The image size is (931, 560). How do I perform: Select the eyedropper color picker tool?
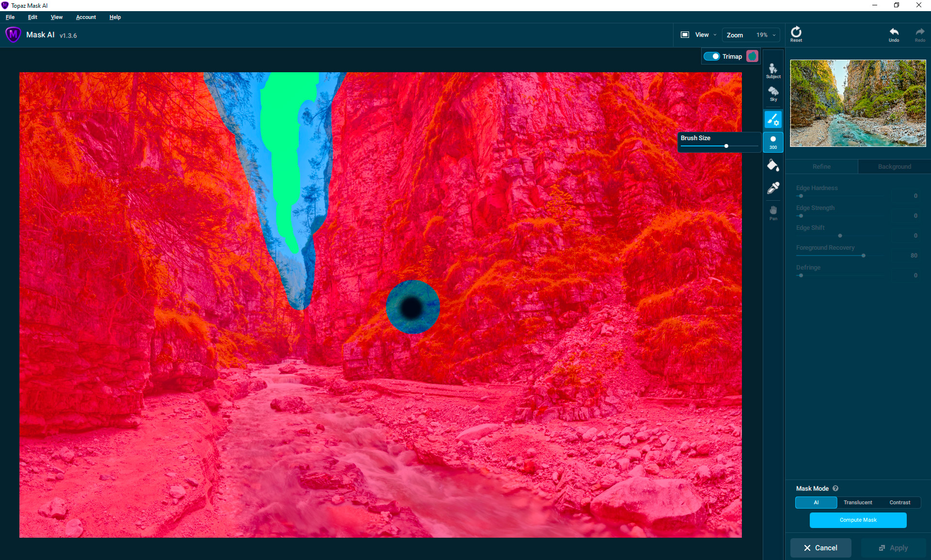pos(773,188)
